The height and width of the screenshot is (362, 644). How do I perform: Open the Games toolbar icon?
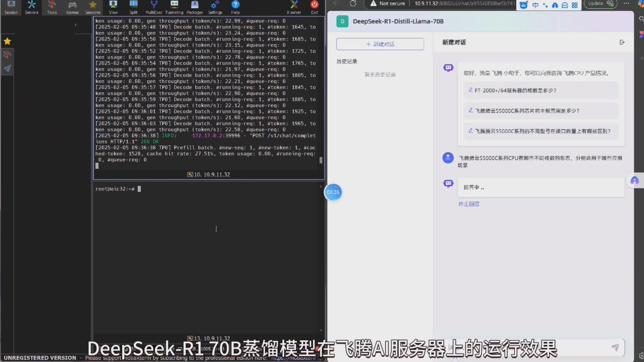pyautogui.click(x=72, y=7)
